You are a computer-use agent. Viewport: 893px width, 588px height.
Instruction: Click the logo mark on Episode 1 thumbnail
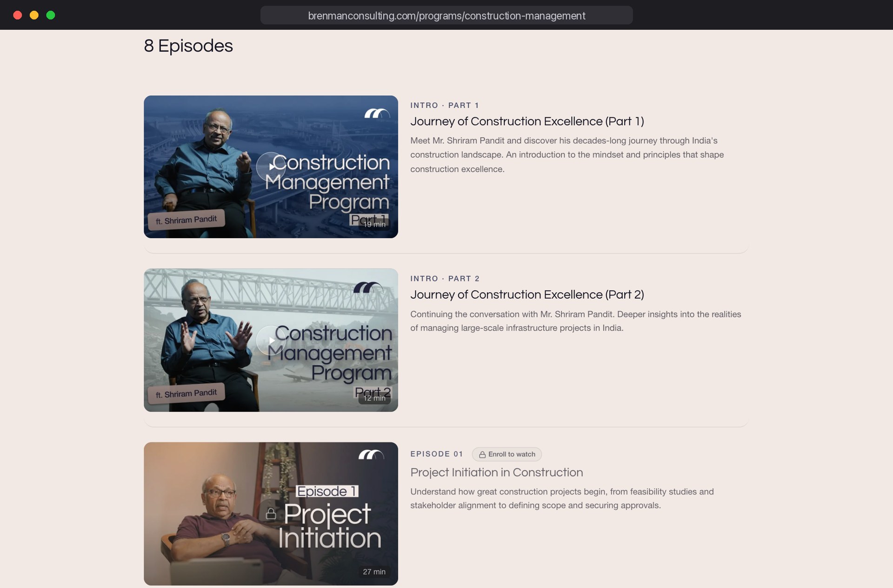click(371, 454)
